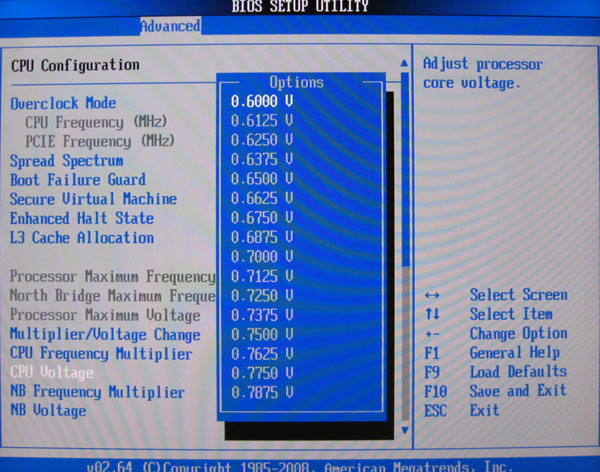Click the Select Item key hint
The image size is (600, 472).
click(x=511, y=314)
